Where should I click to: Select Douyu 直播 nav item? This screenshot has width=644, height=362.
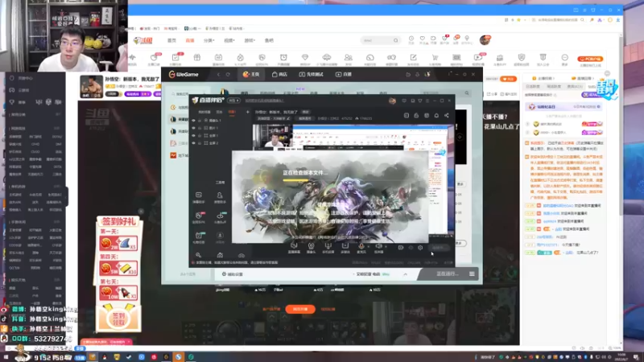(190, 41)
